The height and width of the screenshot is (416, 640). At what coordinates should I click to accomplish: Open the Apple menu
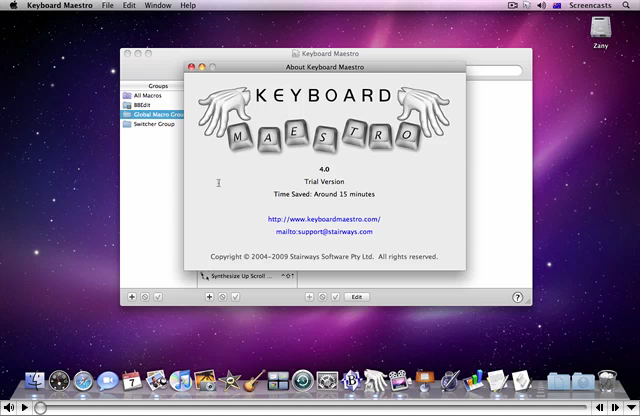(x=13, y=5)
